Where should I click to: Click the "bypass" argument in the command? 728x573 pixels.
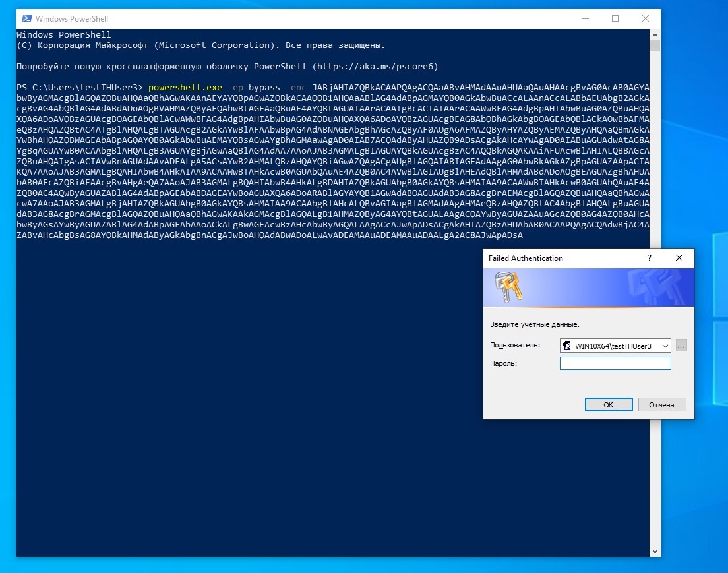264,88
